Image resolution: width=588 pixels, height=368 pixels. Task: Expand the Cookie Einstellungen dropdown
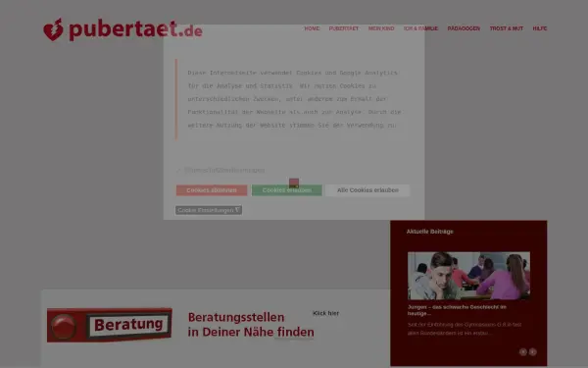pyautogui.click(x=209, y=210)
